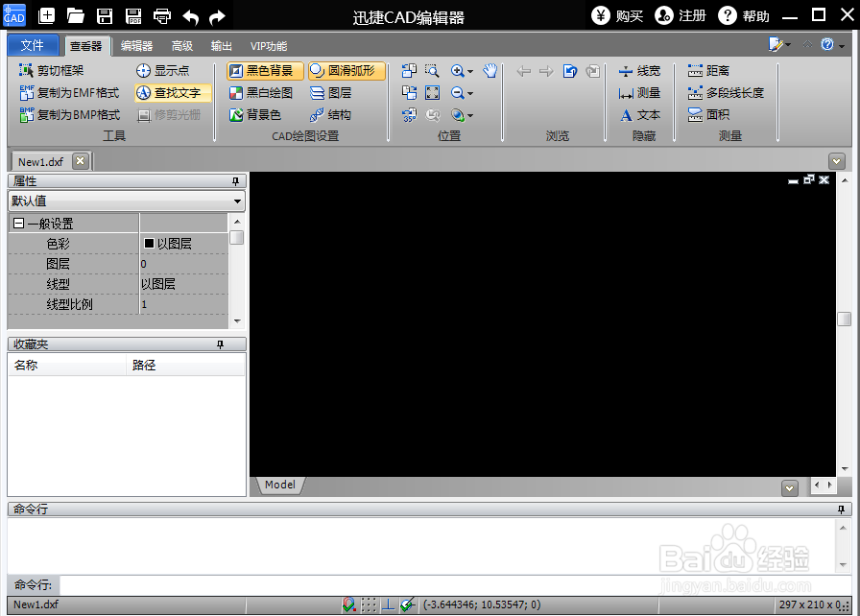This screenshot has height=616, width=860.
Task: Switch to the 高级 tab
Action: coord(182,46)
